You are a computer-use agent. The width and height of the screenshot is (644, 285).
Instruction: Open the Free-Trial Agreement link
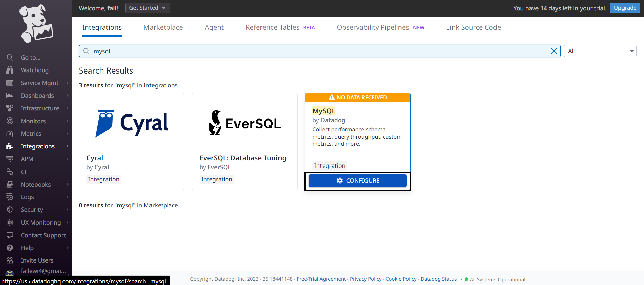tap(321, 279)
